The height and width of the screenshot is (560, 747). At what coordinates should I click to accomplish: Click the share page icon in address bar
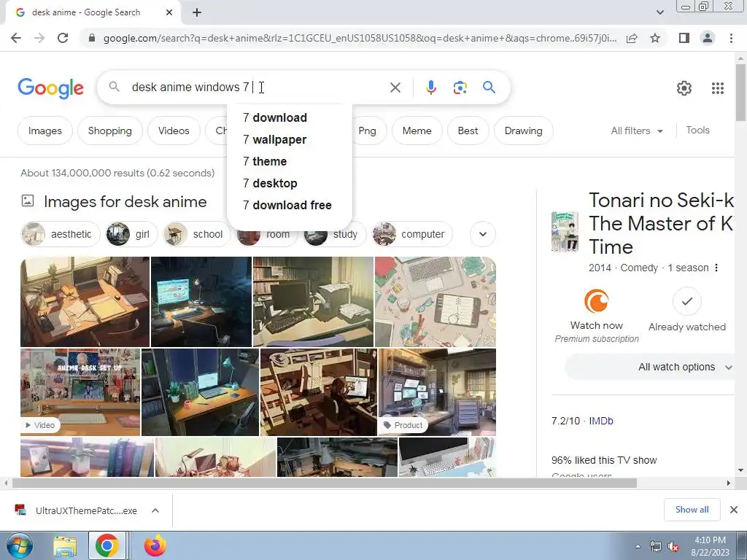pyautogui.click(x=632, y=38)
